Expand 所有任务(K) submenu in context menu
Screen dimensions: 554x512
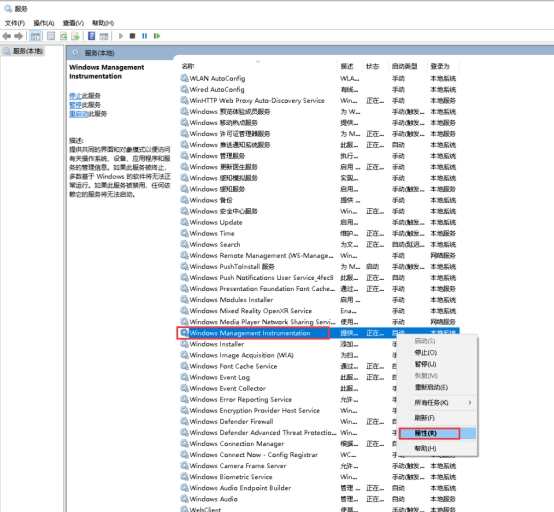click(437, 402)
